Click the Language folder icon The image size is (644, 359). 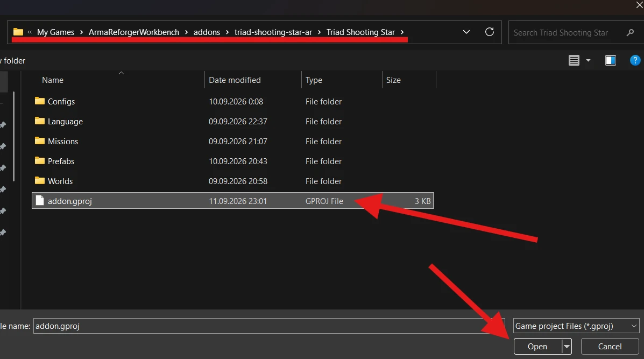point(39,121)
